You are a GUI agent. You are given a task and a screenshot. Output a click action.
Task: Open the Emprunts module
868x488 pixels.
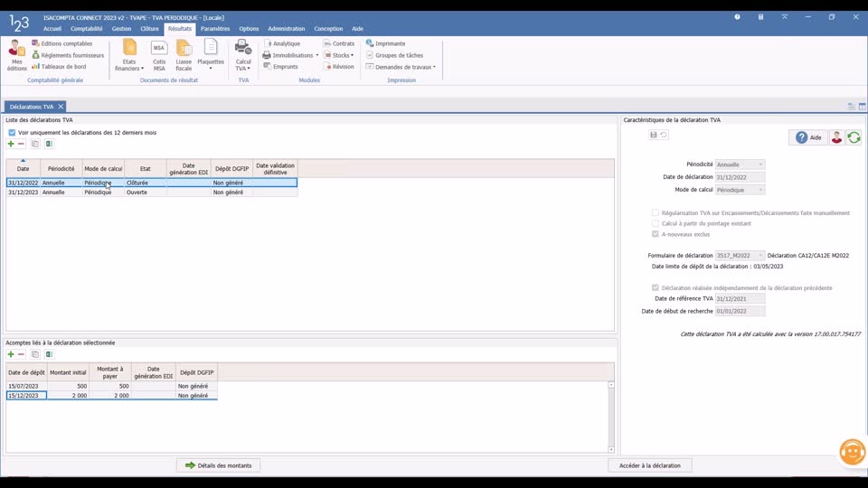tap(280, 66)
